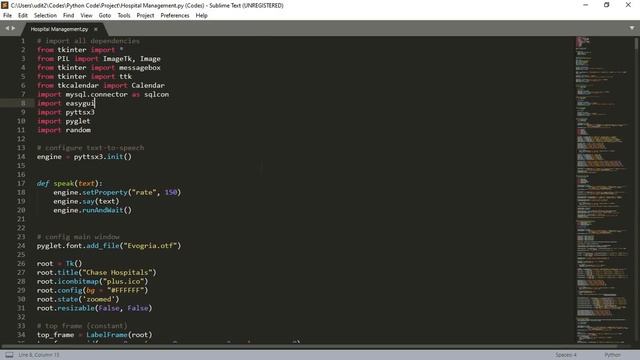Click the vertical scrollbar thumb
The width and height of the screenshot is (640, 360).
click(636, 44)
